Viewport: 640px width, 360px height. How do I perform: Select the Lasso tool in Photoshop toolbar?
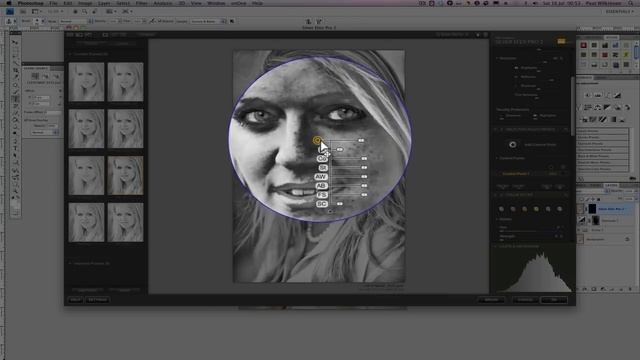16,56
